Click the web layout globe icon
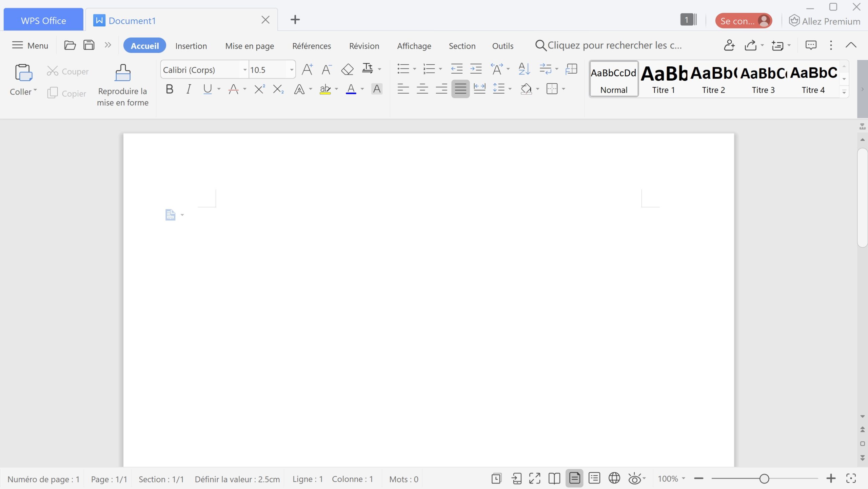The width and height of the screenshot is (868, 489). click(x=614, y=478)
